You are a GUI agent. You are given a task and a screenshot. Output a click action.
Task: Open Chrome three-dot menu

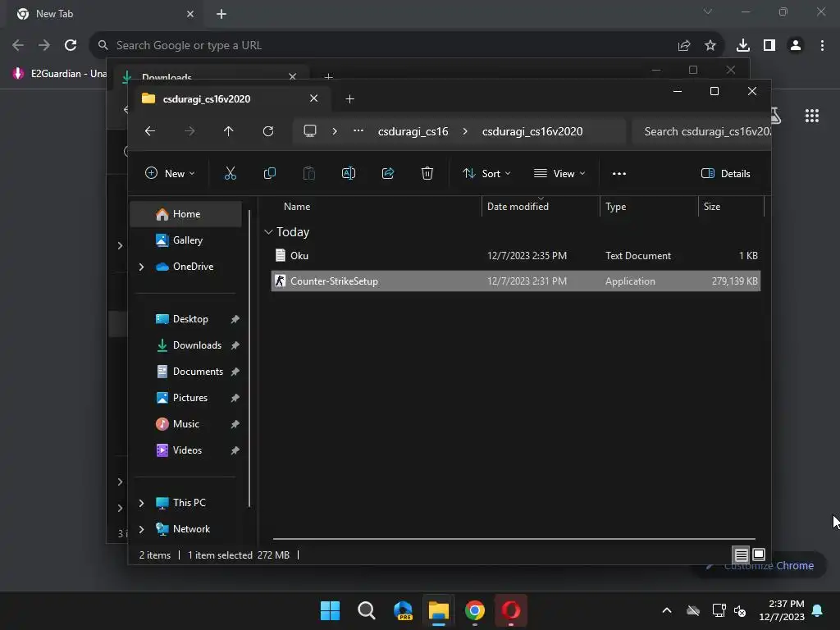click(822, 46)
